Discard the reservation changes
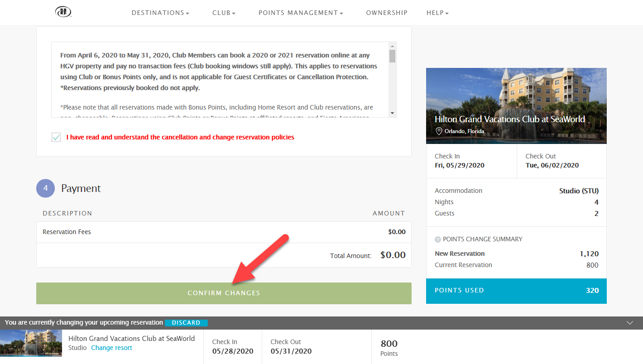 [x=186, y=323]
